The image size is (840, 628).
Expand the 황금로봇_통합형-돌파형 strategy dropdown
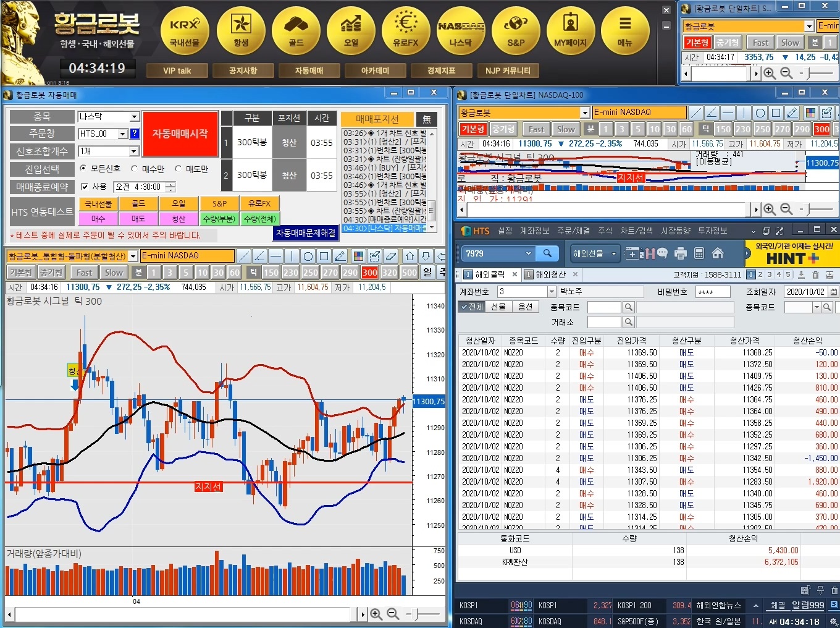pyautogui.click(x=133, y=256)
